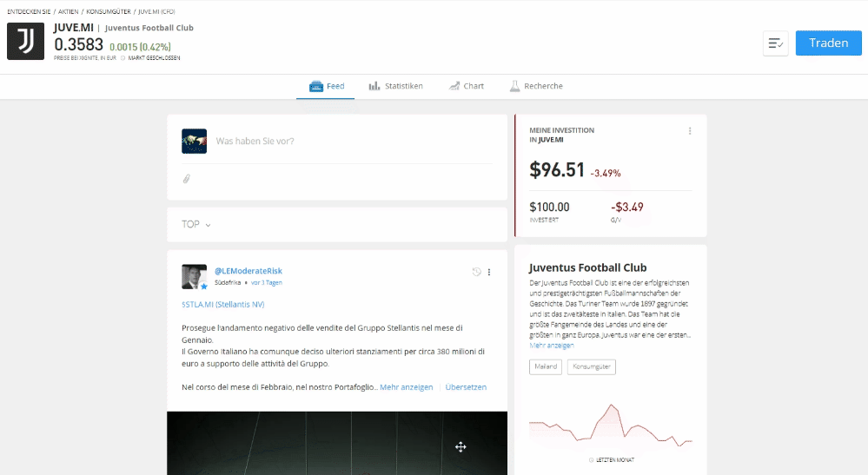
Task: Expand the TOP sort dropdown
Action: pos(196,225)
